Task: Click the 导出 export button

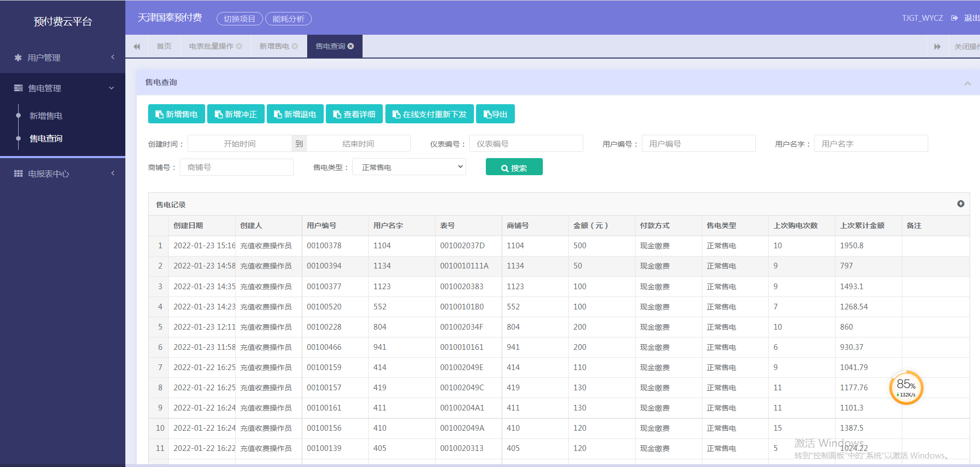Action: (x=495, y=114)
